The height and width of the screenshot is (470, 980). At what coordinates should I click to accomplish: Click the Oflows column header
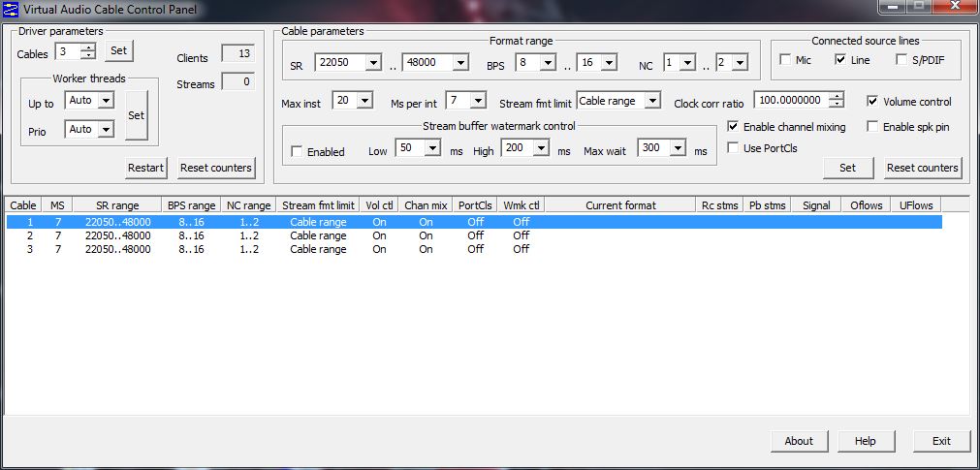click(x=867, y=205)
